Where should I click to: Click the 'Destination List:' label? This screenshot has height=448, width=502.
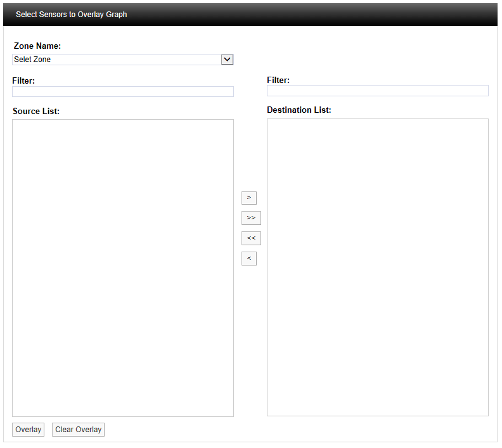click(x=299, y=110)
